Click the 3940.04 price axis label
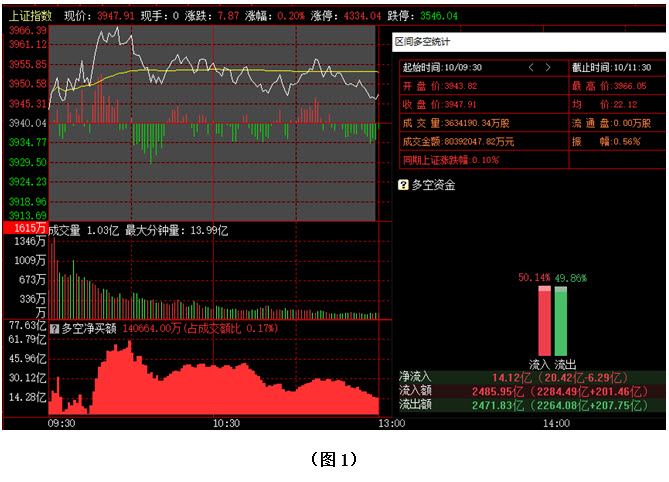The image size is (669, 482). click(27, 124)
